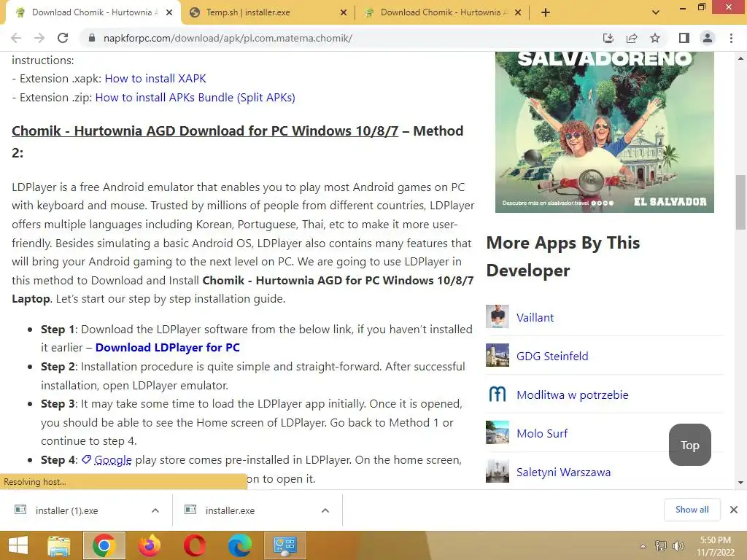Open the taskbar clock and date
The image size is (747, 560).
tap(715, 546)
